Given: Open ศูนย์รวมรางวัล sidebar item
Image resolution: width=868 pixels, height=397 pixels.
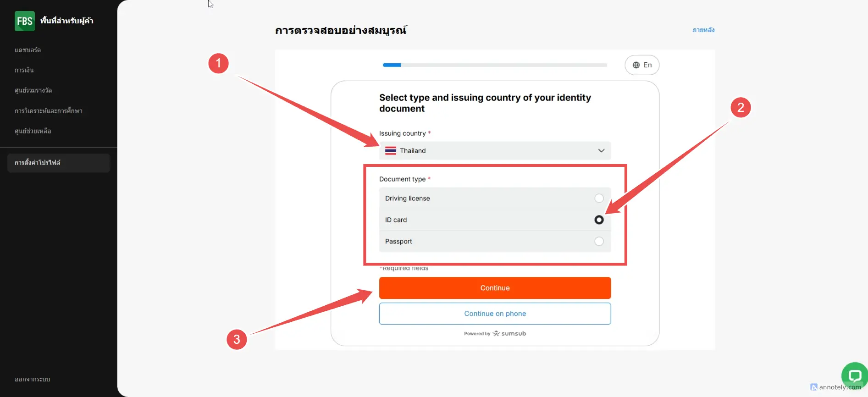Looking at the screenshot, I should pyautogui.click(x=33, y=90).
